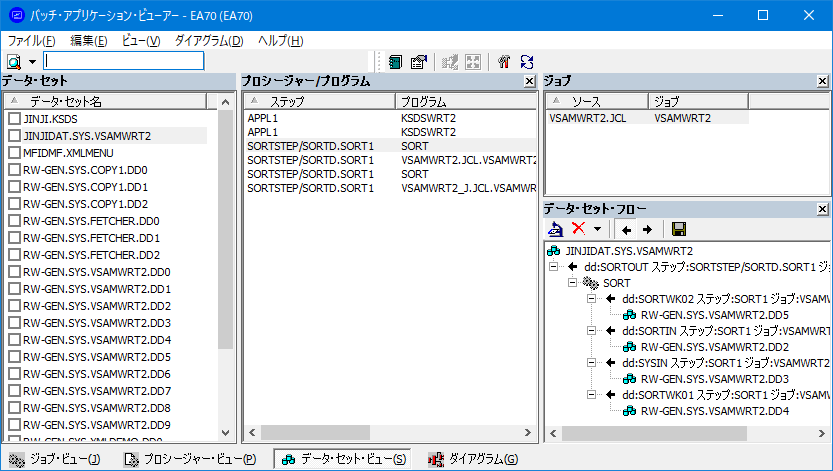833x471 pixels.
Task: Check the RW-GEN.SYS.FETCHER.DD1 checkbox
Action: click(14, 238)
